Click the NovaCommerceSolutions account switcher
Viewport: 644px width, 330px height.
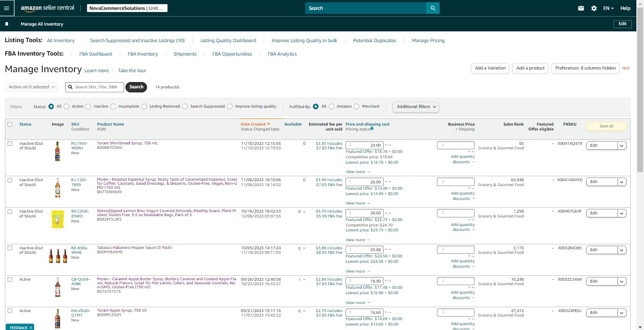(127, 8)
